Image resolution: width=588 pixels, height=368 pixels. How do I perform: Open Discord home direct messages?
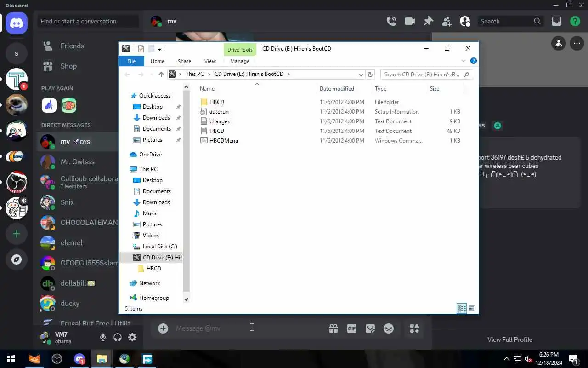click(17, 23)
